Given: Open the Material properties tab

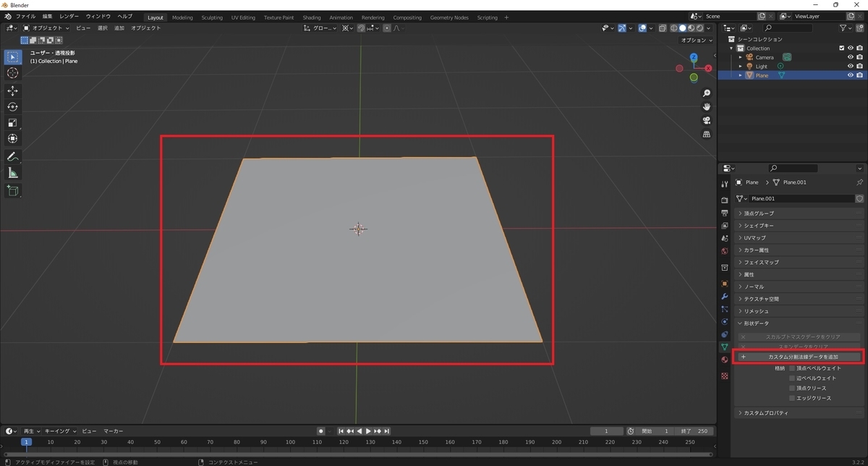Looking at the screenshot, I should (x=725, y=360).
